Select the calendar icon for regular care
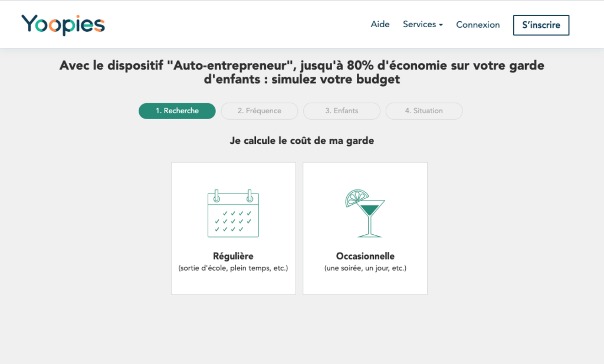The image size is (604, 364). [233, 214]
